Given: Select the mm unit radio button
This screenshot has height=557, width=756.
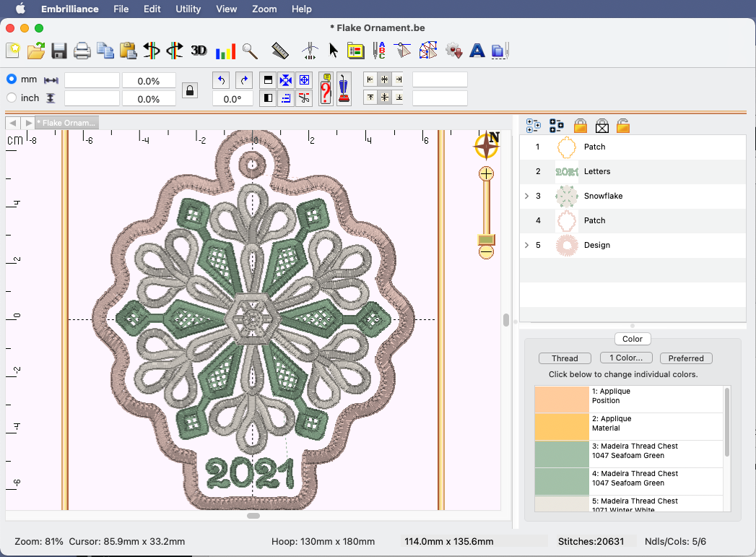Looking at the screenshot, I should tap(12, 79).
